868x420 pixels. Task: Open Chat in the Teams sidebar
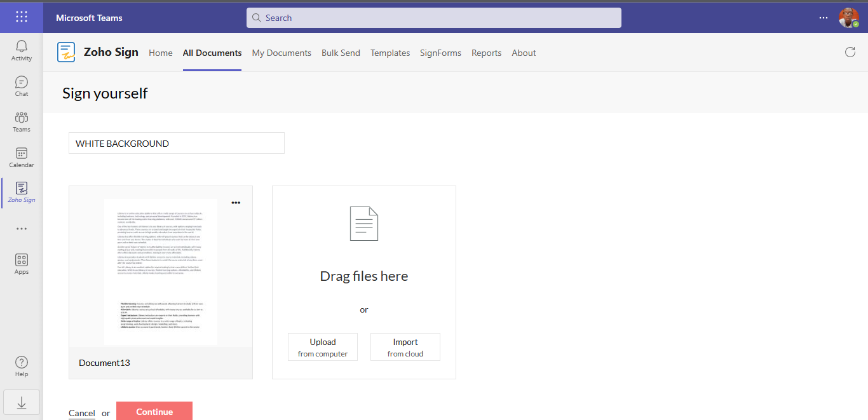pyautogui.click(x=22, y=86)
